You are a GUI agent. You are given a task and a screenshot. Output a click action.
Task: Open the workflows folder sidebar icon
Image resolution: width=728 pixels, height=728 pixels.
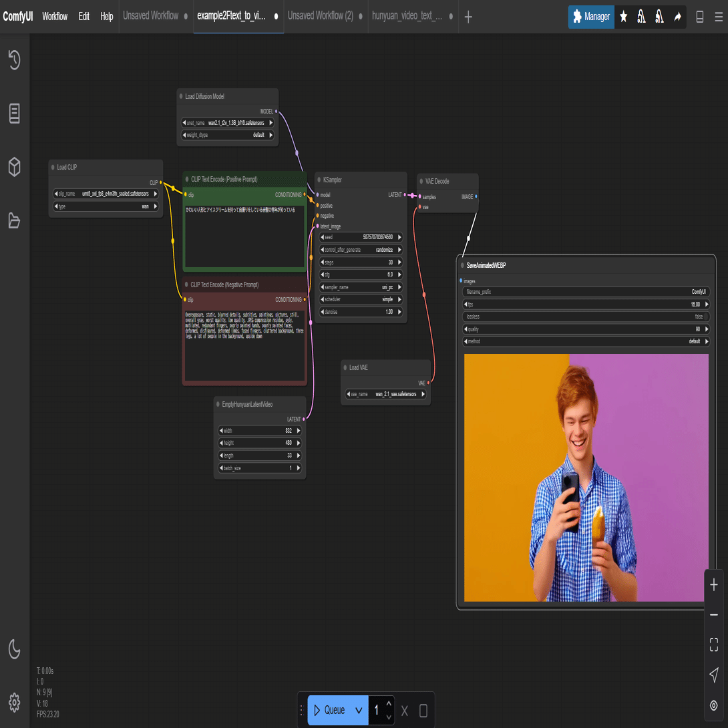coord(15,220)
